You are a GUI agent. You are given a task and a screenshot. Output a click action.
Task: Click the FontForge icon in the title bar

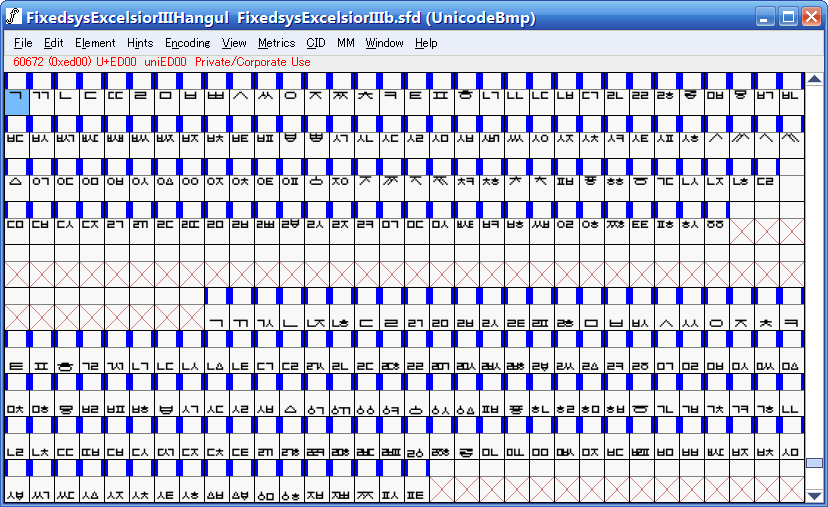(x=14, y=18)
